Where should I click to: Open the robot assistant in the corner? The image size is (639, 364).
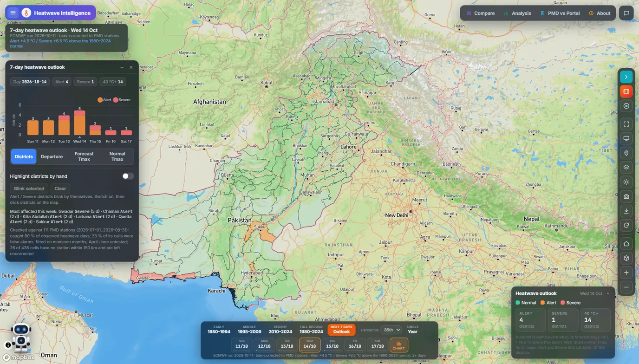click(x=21, y=337)
